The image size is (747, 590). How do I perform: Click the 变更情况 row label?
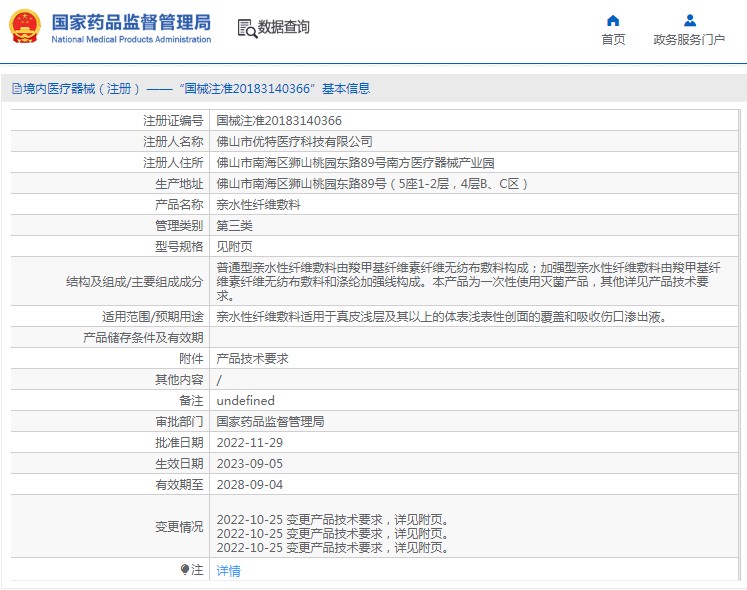click(180, 527)
